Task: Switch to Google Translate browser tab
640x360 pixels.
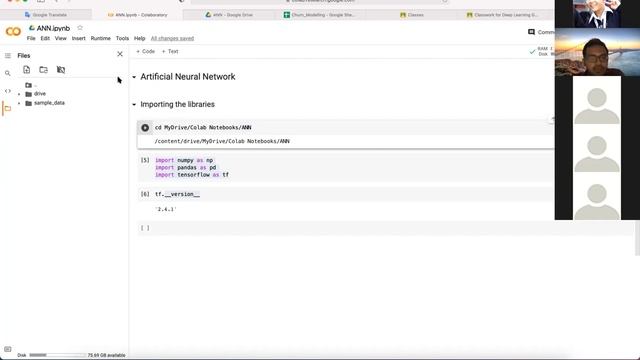Action: pos(46,15)
